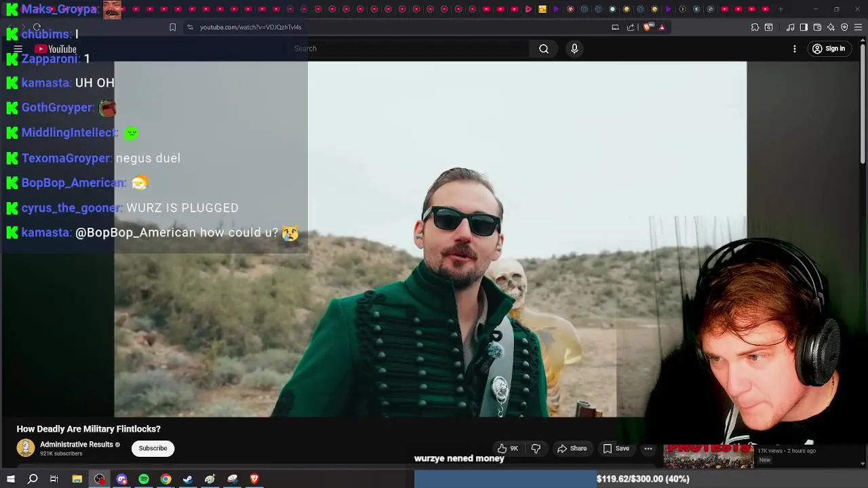Open Spotify from the taskbar
This screenshot has height=488, width=868.
(144, 479)
